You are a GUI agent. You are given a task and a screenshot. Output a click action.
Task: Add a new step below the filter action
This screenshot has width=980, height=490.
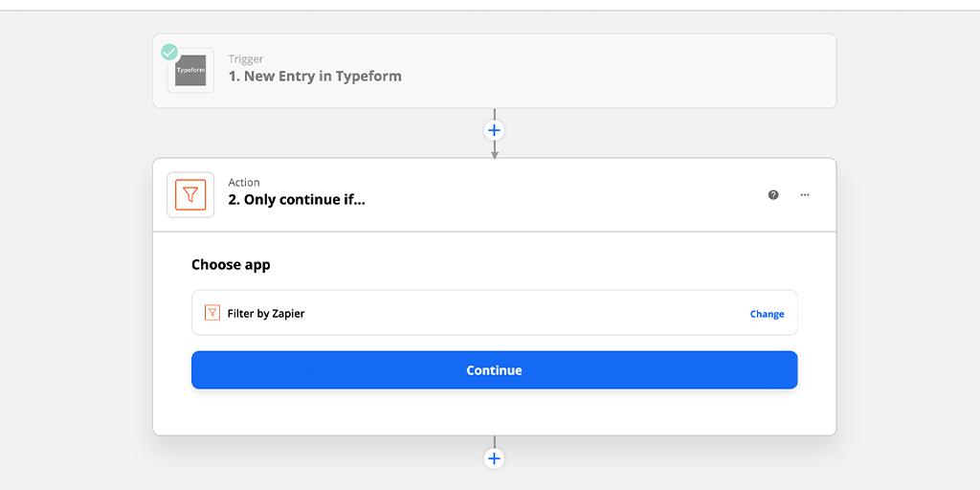(495, 458)
